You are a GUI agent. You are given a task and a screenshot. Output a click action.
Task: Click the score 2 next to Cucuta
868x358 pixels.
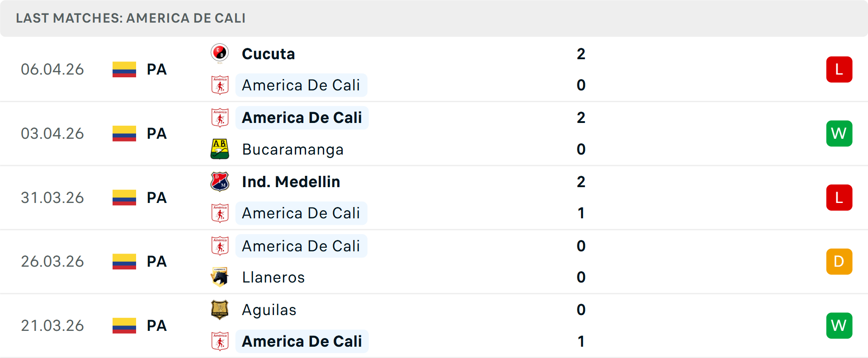pos(582,53)
